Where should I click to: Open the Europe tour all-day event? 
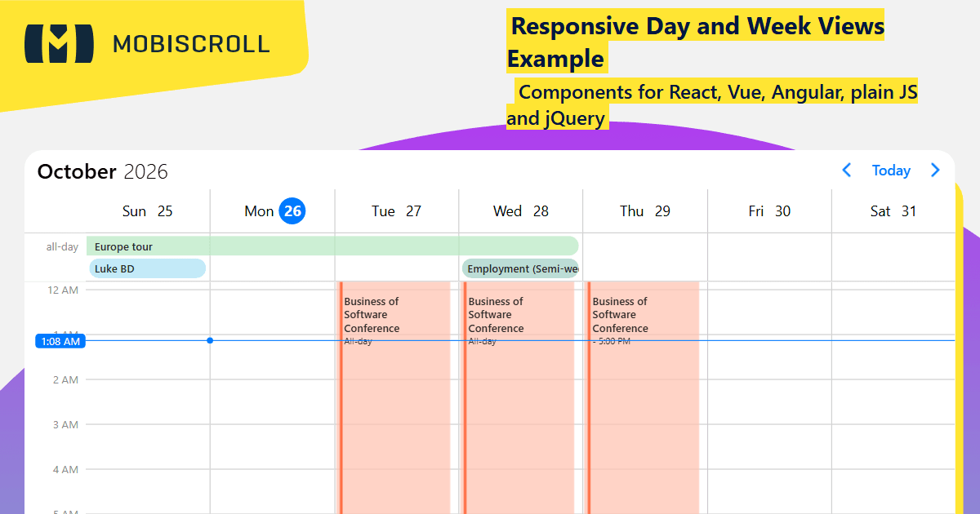click(332, 246)
